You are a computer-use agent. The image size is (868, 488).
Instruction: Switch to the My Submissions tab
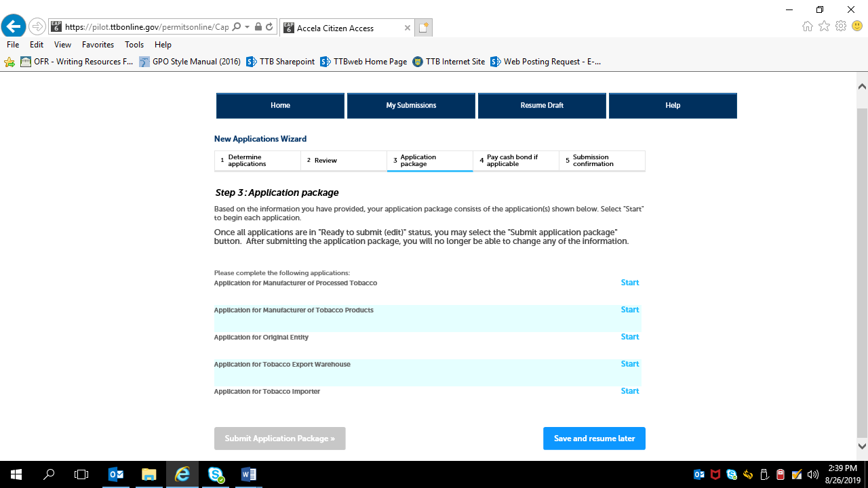(x=411, y=106)
